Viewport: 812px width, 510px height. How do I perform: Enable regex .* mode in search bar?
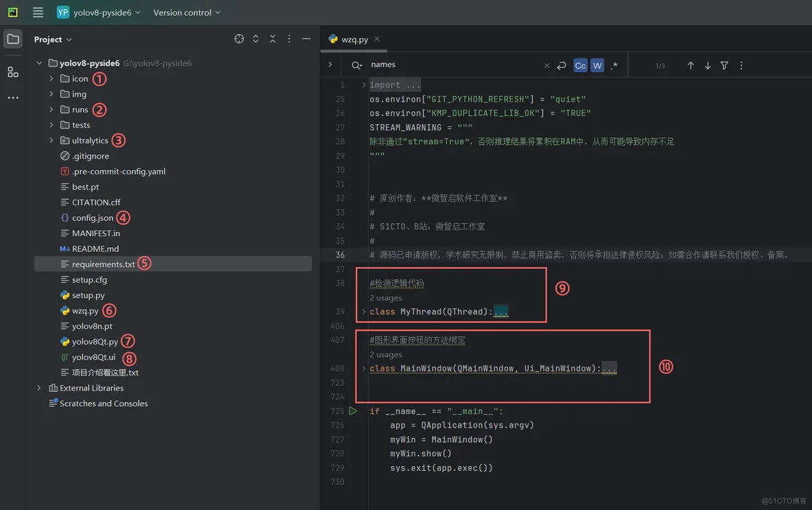(x=614, y=65)
